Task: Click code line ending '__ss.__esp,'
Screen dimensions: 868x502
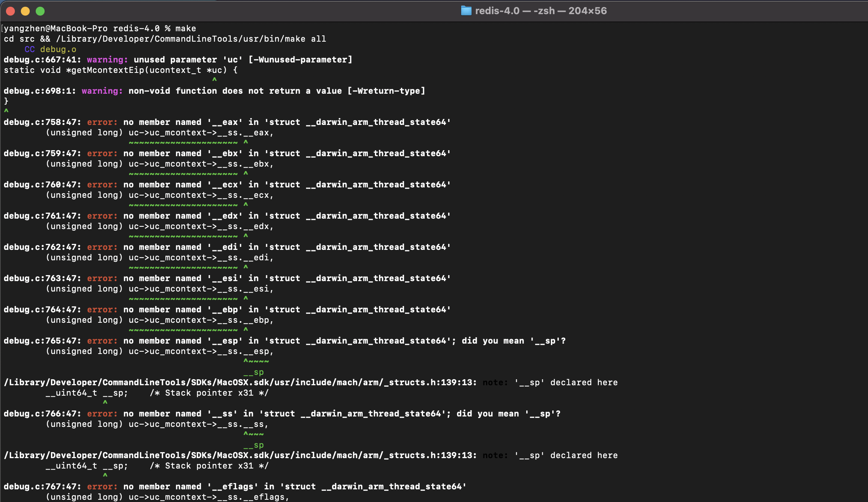Action: [160, 351]
